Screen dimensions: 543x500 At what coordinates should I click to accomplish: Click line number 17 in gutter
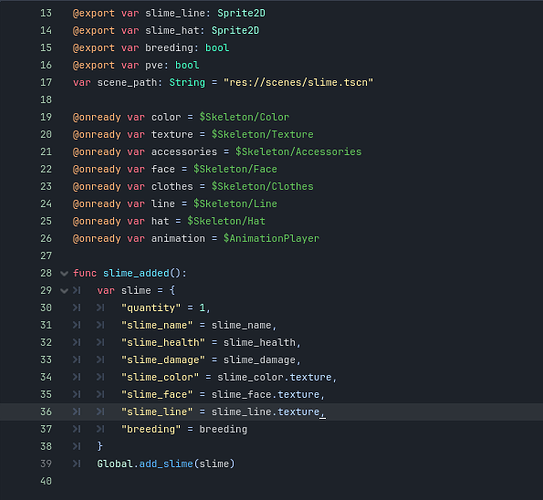point(46,82)
